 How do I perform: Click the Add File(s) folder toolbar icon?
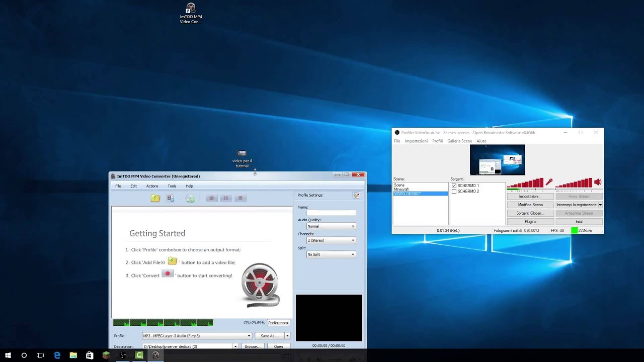(155, 198)
